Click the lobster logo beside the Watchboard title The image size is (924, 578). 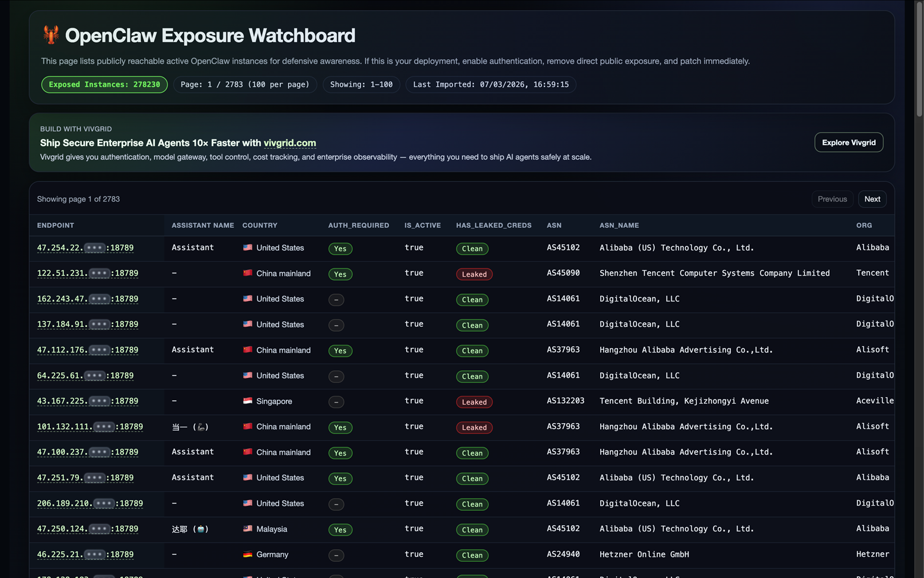pos(51,35)
